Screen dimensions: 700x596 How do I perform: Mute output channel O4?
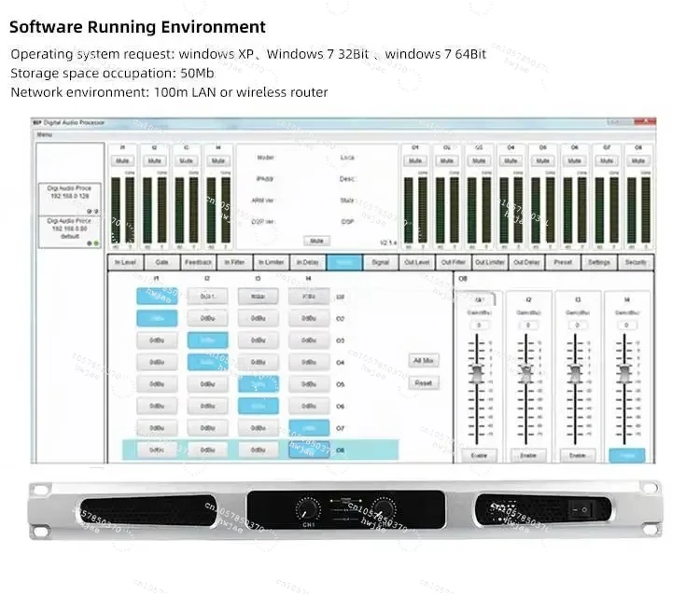point(511,160)
